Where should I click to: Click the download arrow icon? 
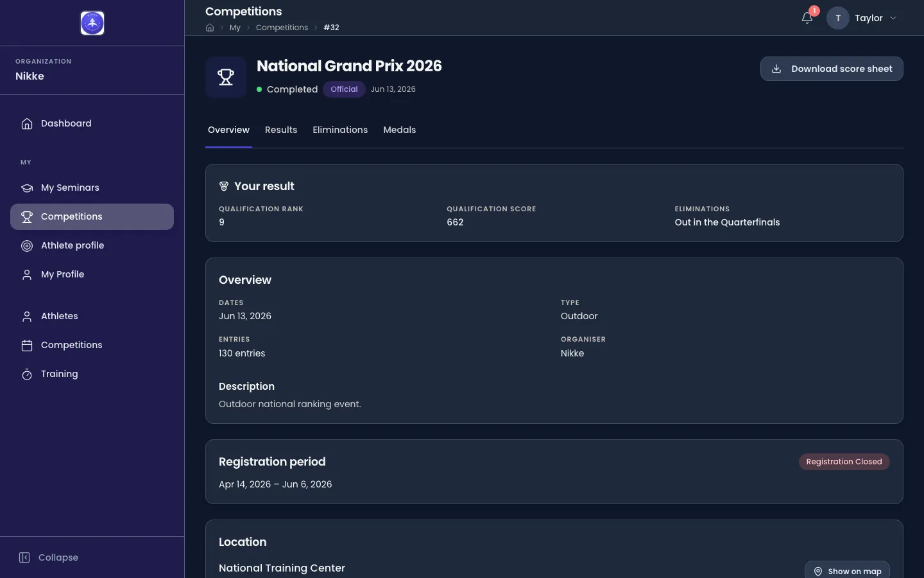tap(776, 69)
